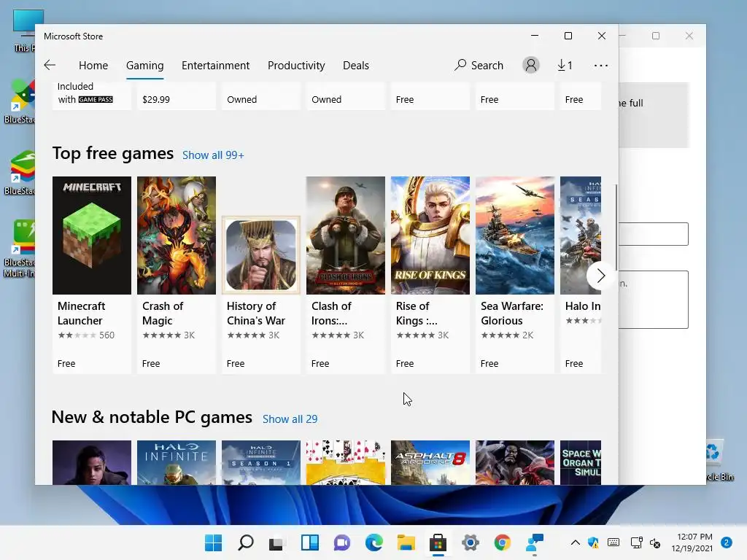Click the Included with Game Pass tile
747x560 pixels.
[x=92, y=96]
